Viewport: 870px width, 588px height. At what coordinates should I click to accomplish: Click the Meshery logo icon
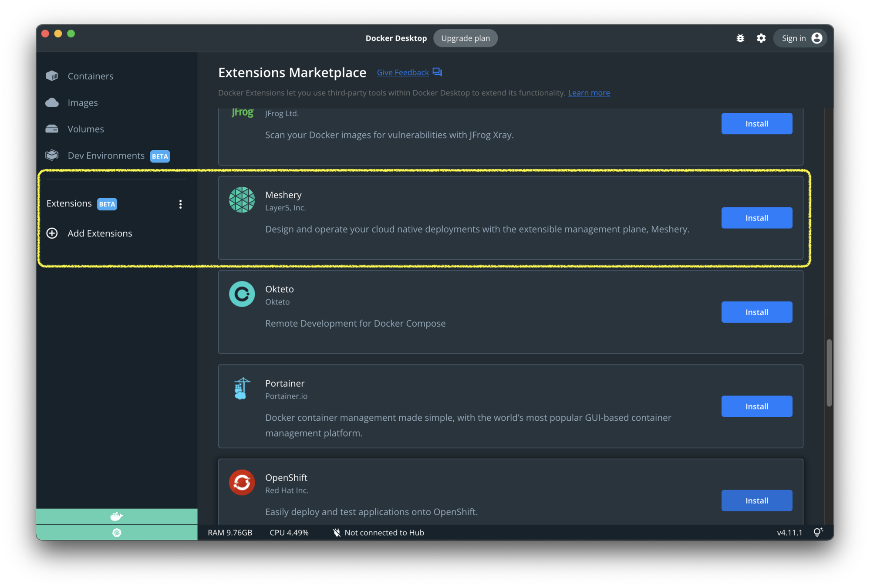coord(242,200)
